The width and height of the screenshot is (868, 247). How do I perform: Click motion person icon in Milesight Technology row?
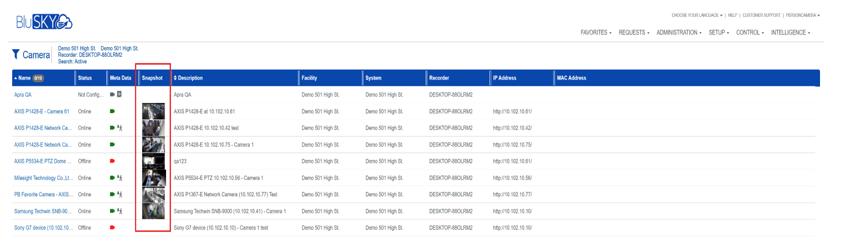pyautogui.click(x=120, y=178)
